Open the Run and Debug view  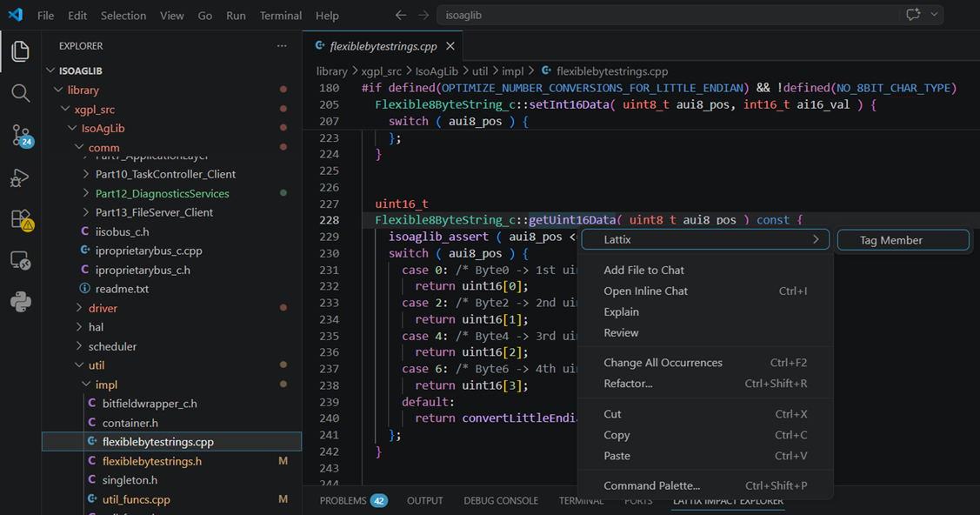point(20,178)
